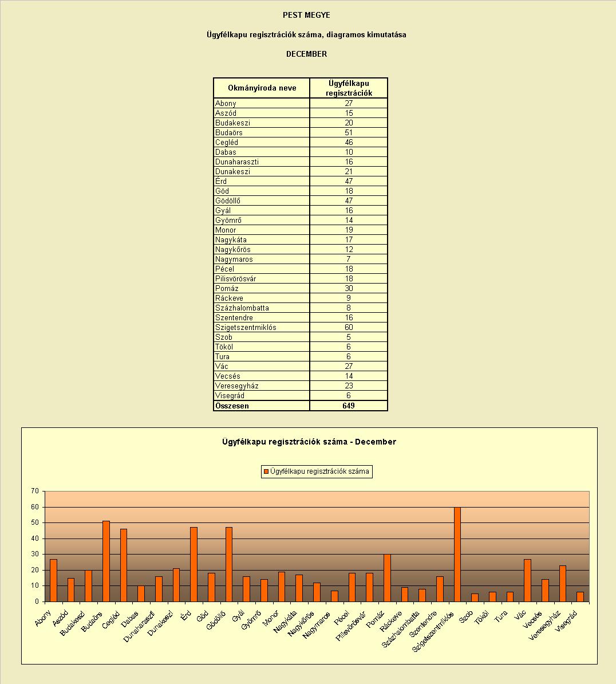Click the Szigetszentmiklós bar in the chart

[457, 555]
